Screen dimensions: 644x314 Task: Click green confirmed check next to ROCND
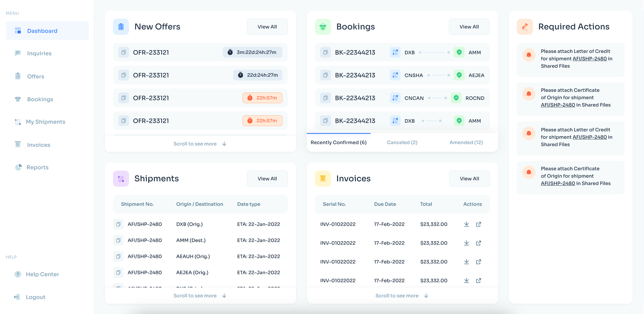456,98
